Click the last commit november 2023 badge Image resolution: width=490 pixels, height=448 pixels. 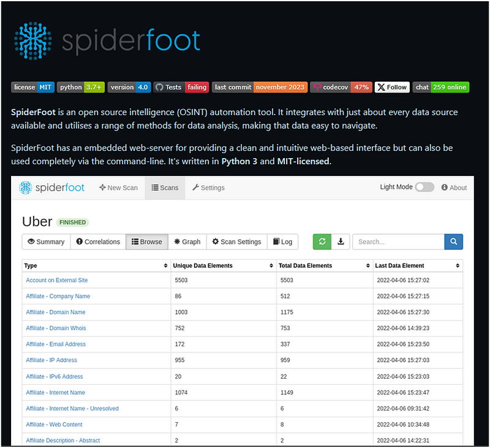coord(260,87)
